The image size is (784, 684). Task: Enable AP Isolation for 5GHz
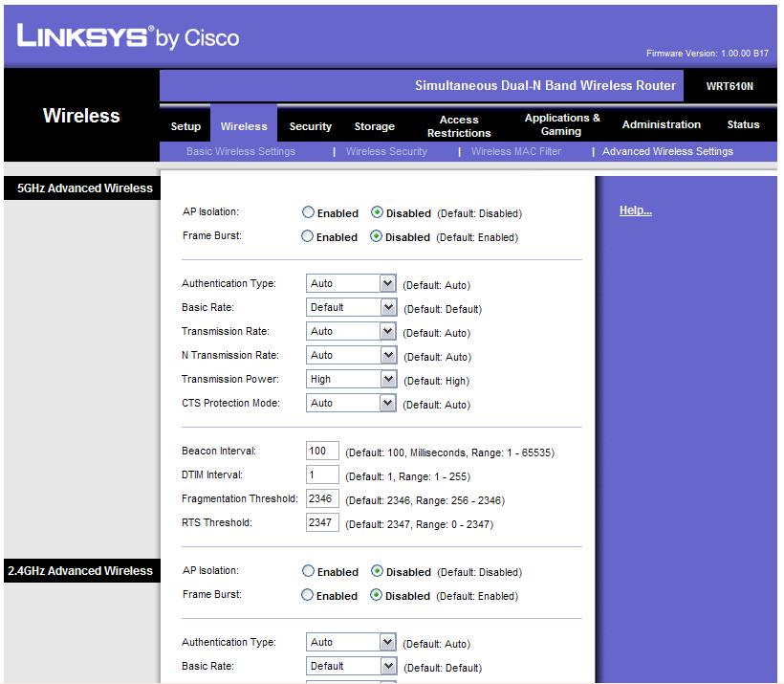pyautogui.click(x=308, y=212)
